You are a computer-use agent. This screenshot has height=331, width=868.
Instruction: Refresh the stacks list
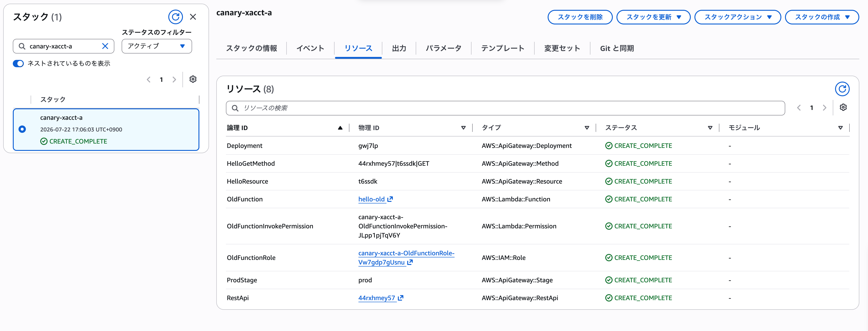click(175, 17)
